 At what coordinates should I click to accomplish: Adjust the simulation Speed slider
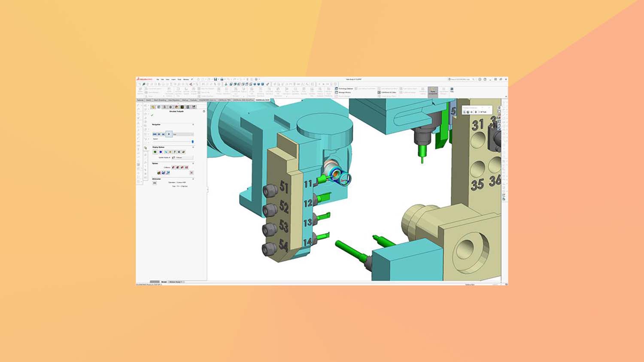click(192, 142)
